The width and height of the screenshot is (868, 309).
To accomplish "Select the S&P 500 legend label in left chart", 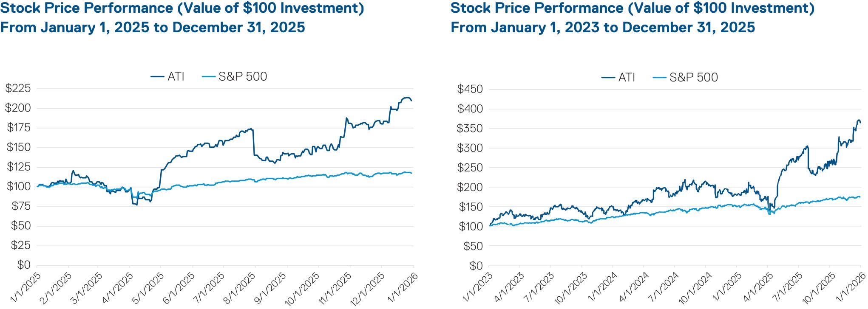I will pos(243,77).
